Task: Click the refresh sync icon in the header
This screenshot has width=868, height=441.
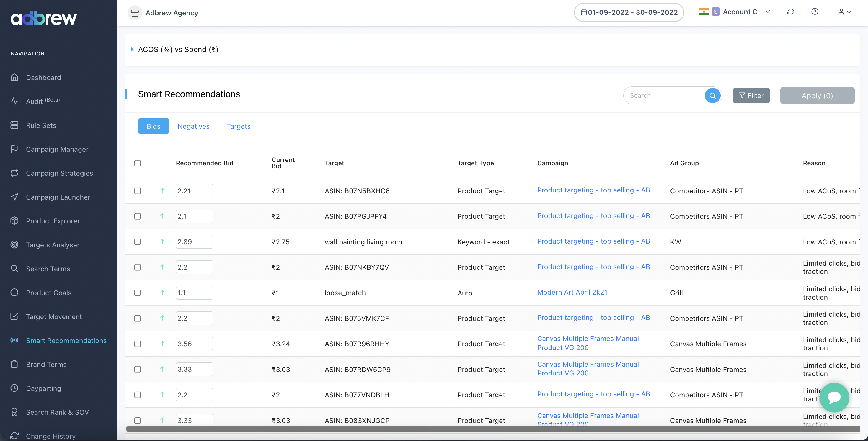Action: pyautogui.click(x=791, y=12)
